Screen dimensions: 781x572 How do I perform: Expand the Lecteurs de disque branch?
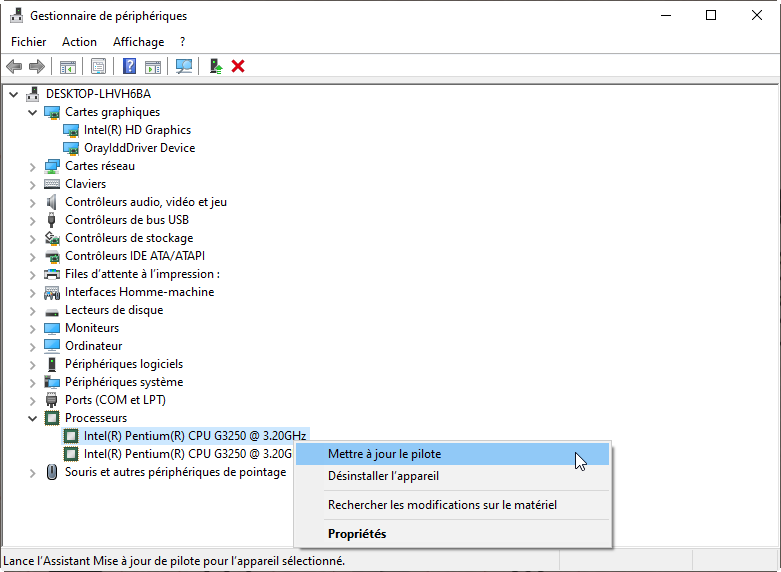point(32,310)
